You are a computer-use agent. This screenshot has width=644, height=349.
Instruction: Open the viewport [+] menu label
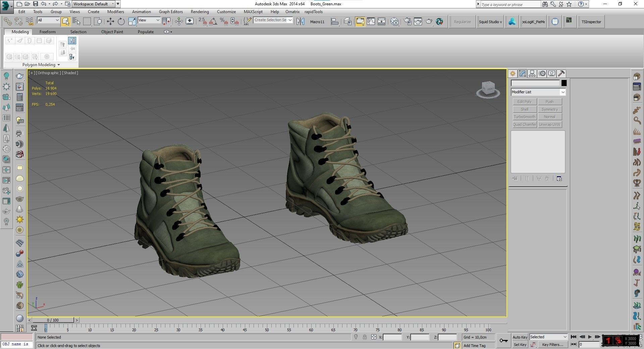[32, 73]
